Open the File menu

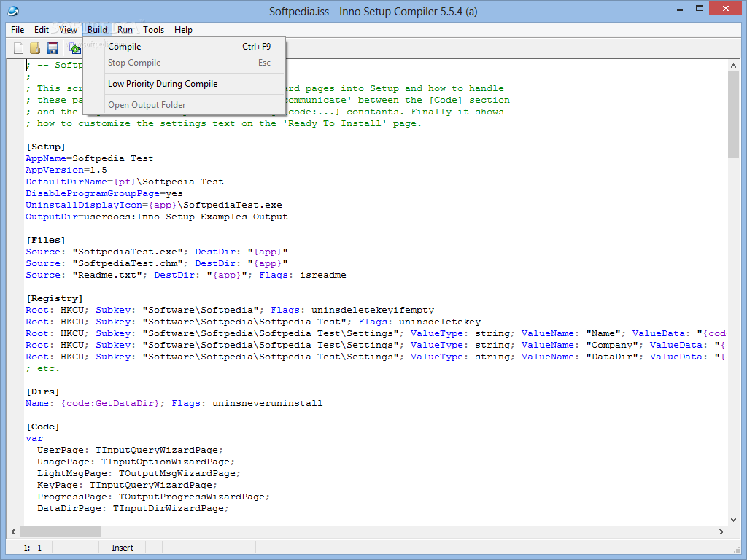coord(18,29)
